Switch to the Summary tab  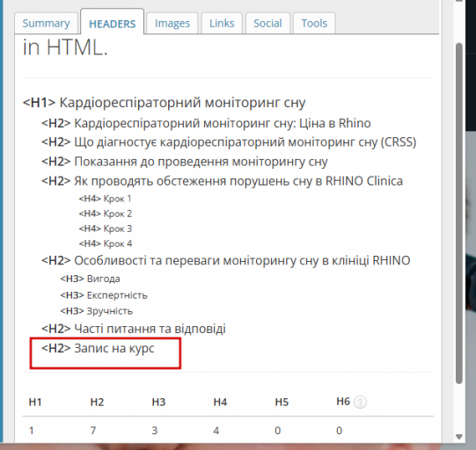point(46,24)
